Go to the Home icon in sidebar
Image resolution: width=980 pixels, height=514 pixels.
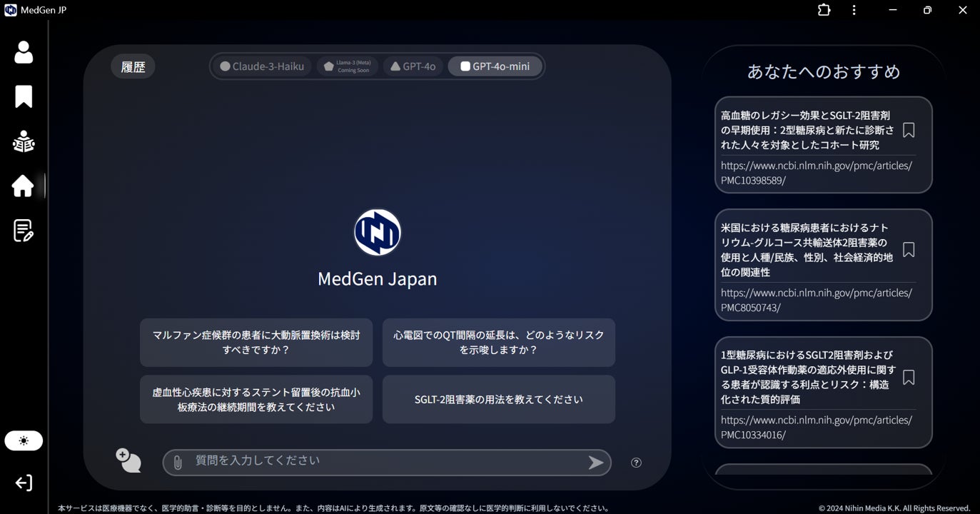click(23, 186)
